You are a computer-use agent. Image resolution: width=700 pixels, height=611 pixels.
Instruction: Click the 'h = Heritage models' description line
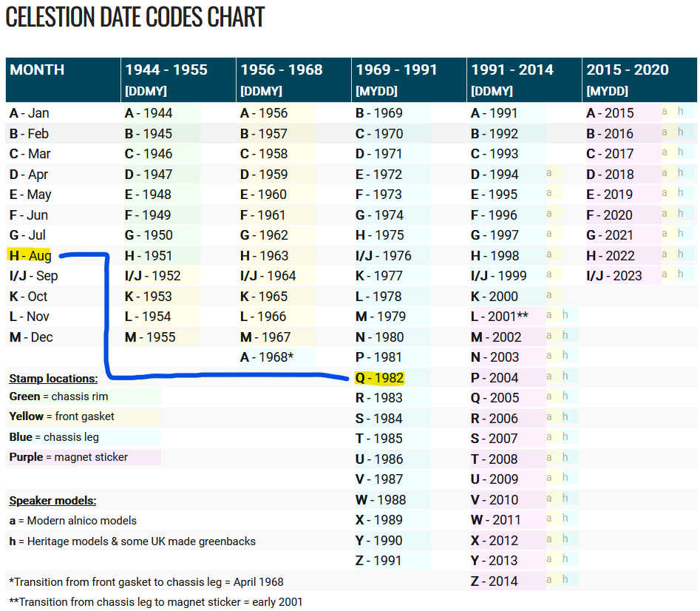pos(132,541)
